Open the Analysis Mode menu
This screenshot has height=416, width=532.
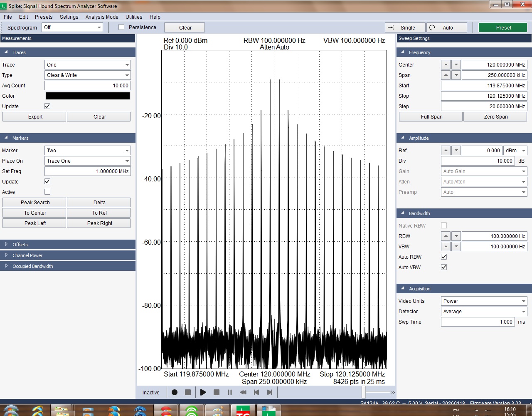point(102,17)
